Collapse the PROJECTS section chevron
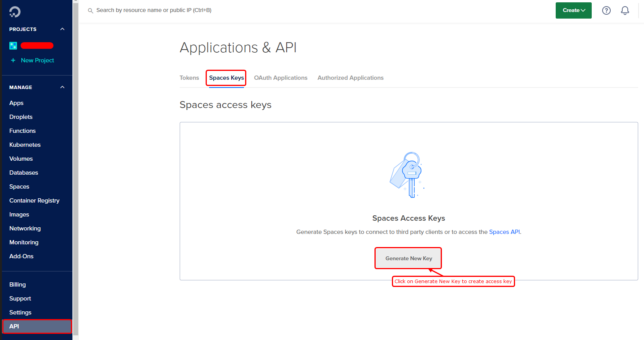Screen dimensions: 644x340 tap(62, 29)
